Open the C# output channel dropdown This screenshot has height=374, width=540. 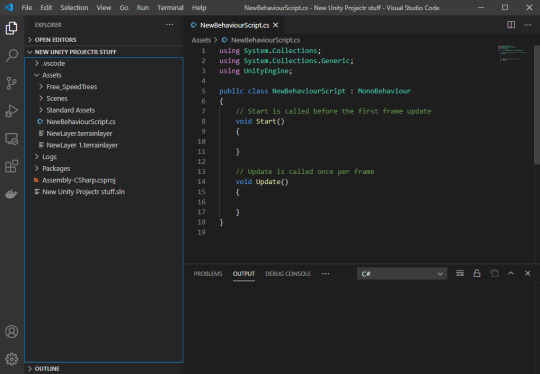tap(402, 274)
